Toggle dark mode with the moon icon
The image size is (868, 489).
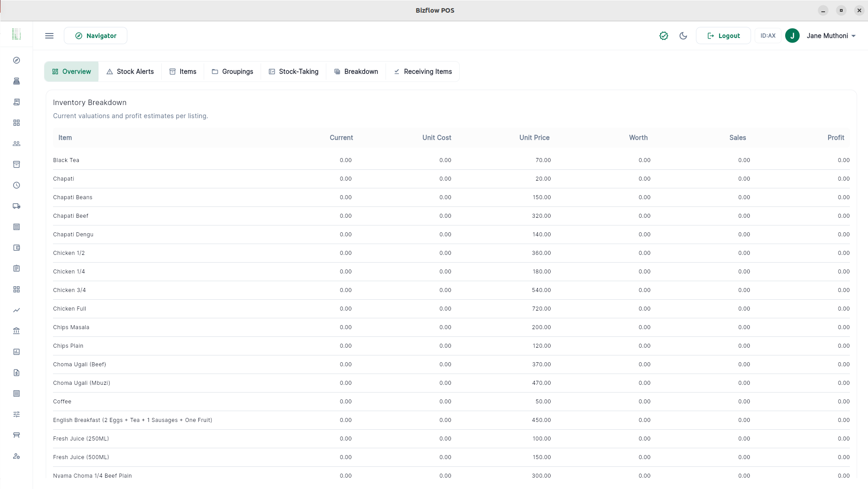[683, 36]
